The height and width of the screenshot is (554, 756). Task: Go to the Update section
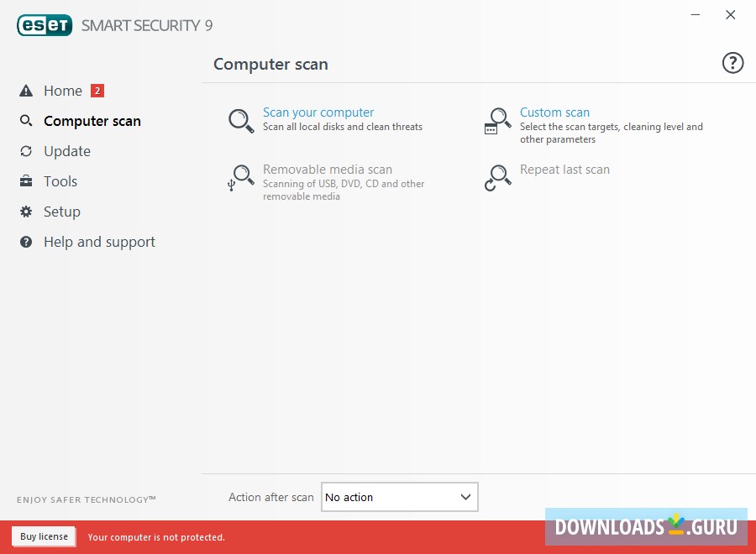click(x=67, y=151)
